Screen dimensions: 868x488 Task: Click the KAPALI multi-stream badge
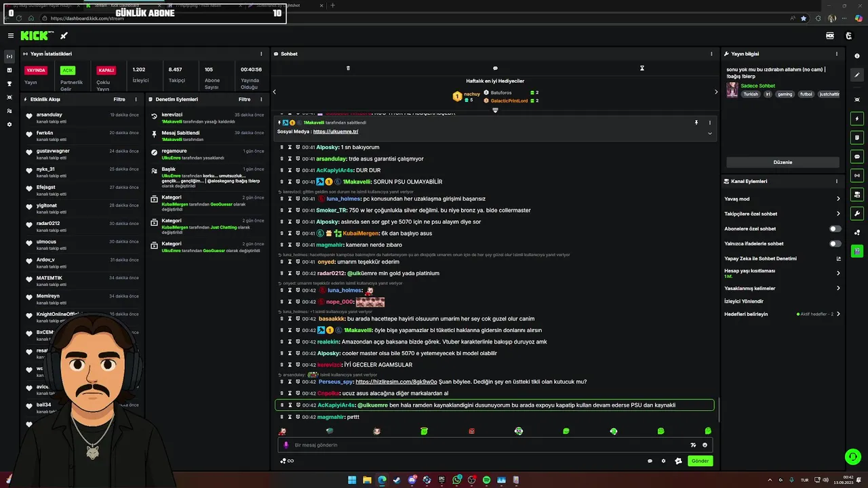(106, 70)
